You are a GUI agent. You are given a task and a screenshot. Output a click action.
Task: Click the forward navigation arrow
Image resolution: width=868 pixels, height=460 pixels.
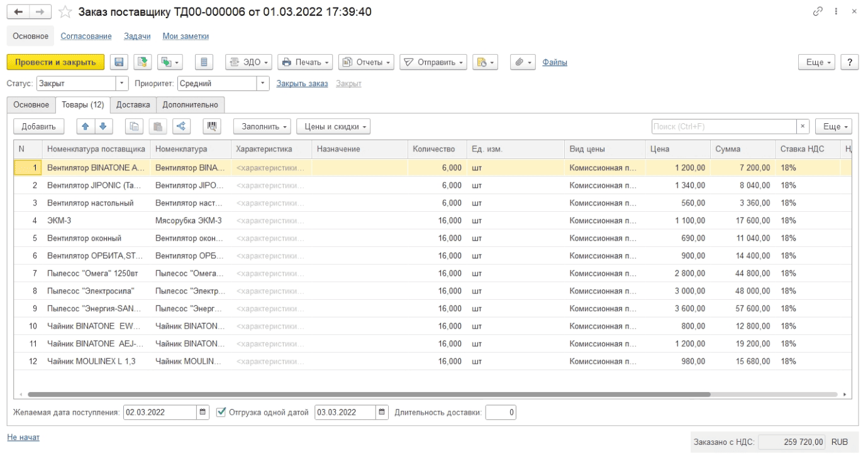pos(40,12)
